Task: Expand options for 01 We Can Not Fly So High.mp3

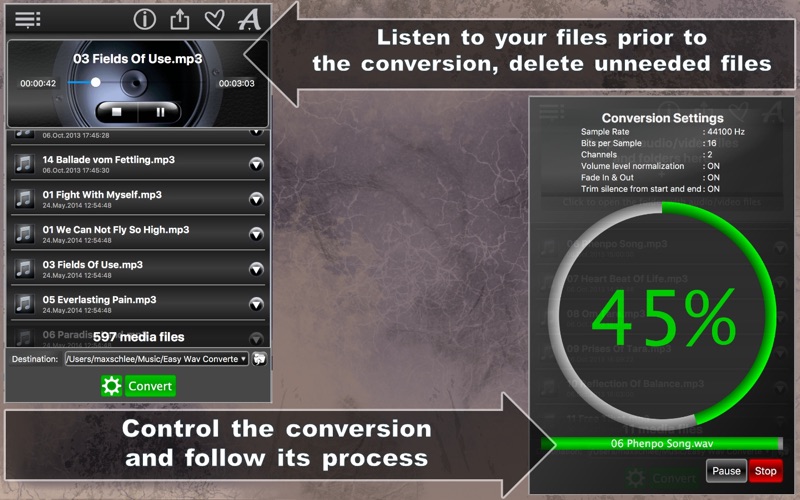Action: coord(256,234)
